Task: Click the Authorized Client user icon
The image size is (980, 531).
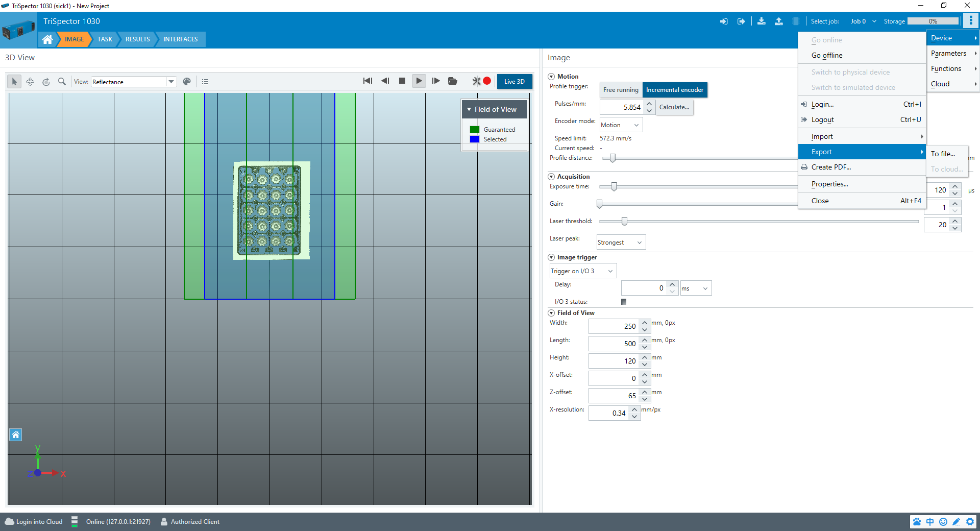Action: 164,522
